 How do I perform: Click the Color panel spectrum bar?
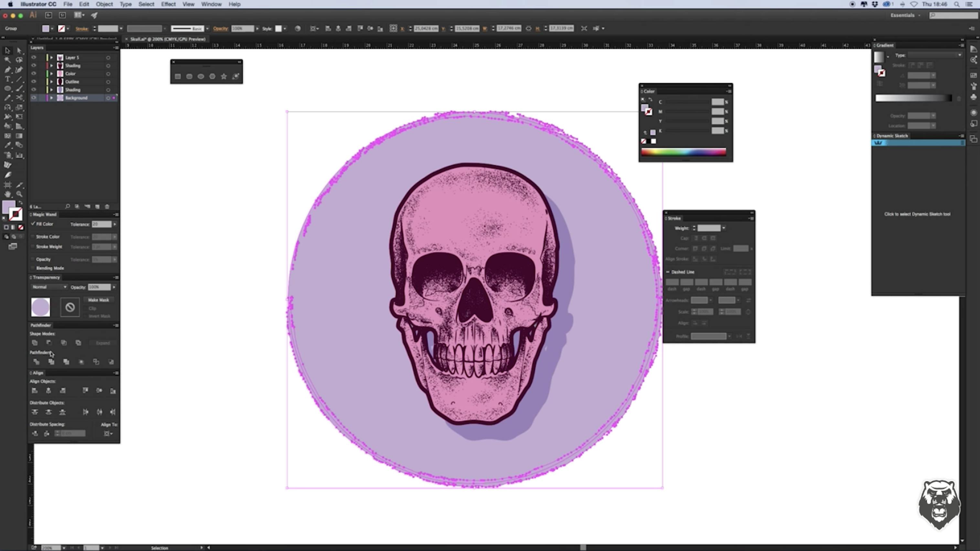(683, 152)
